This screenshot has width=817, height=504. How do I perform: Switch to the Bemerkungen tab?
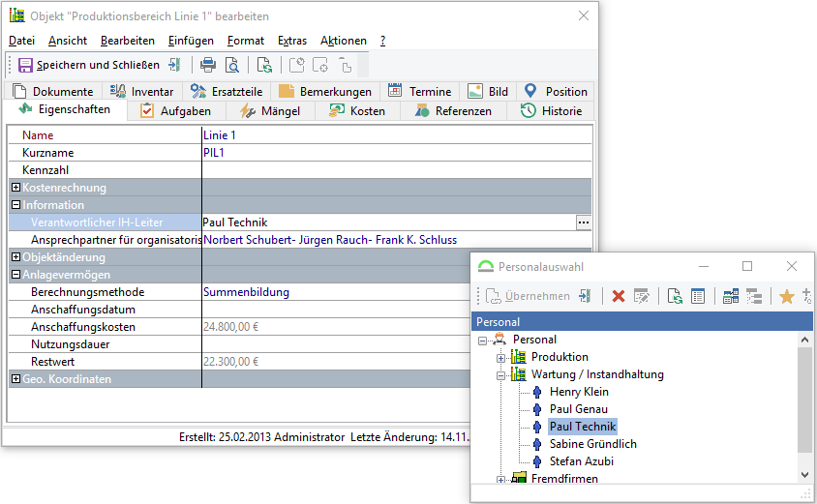click(325, 91)
